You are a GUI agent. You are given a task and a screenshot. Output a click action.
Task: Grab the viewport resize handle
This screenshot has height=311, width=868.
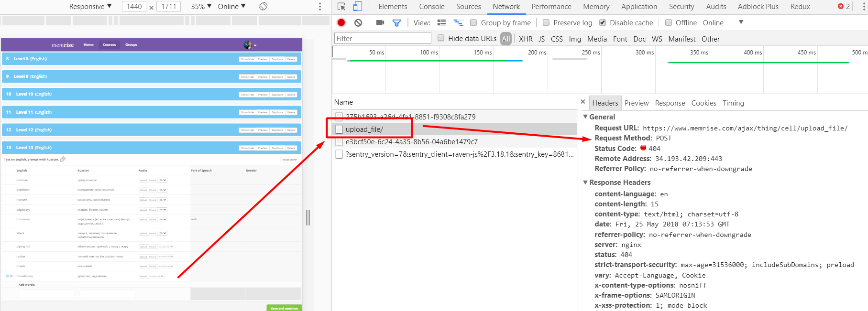[308, 217]
